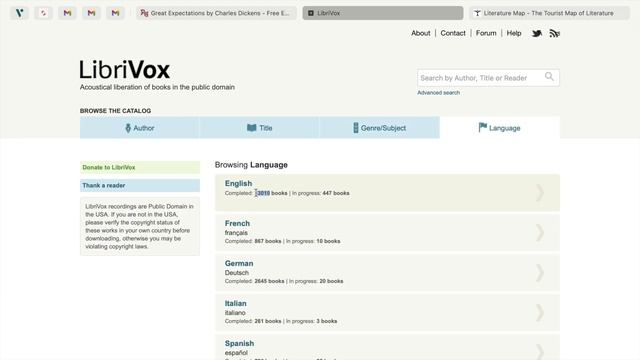Viewport: 640px width, 360px height.
Task: Click the 'Browsing Language' heading
Action: [x=251, y=165]
